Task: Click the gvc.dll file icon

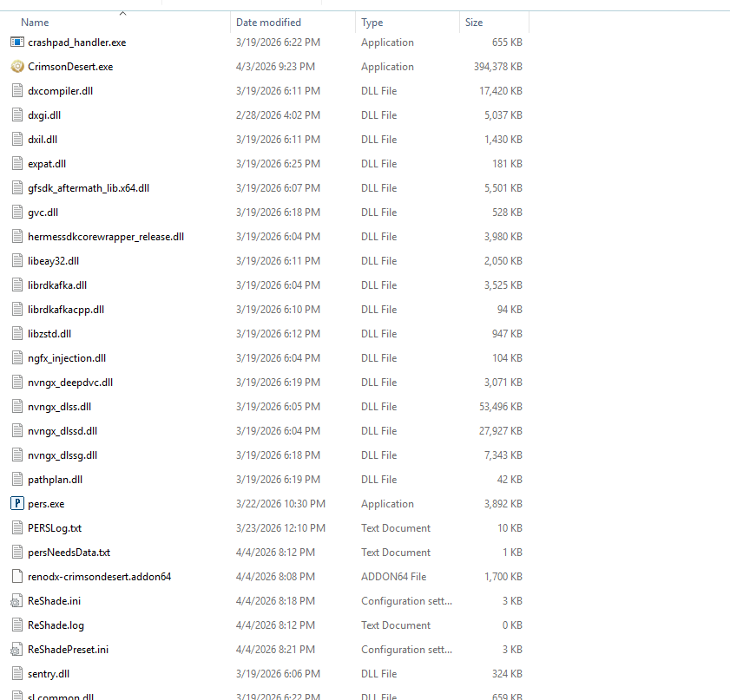Action: (x=17, y=213)
